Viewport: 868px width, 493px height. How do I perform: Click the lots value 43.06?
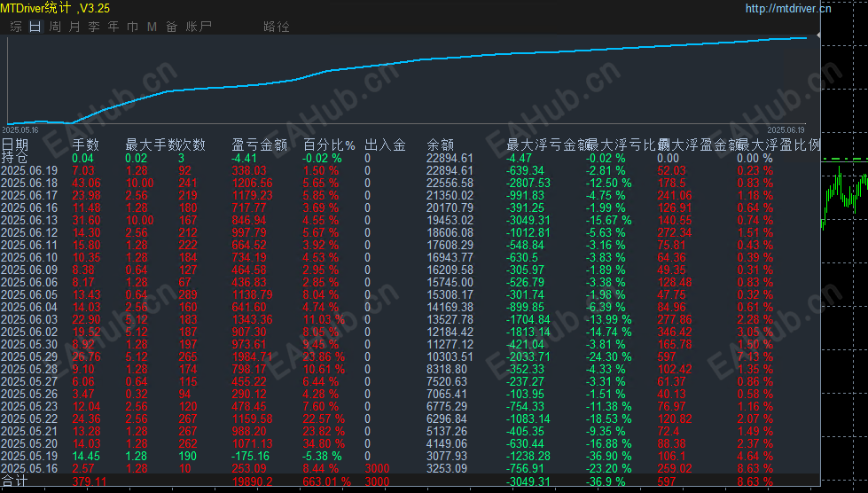[x=86, y=183]
